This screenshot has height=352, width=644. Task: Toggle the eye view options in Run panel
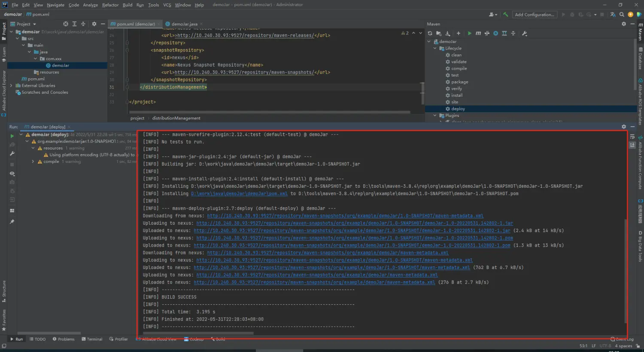pos(12,174)
